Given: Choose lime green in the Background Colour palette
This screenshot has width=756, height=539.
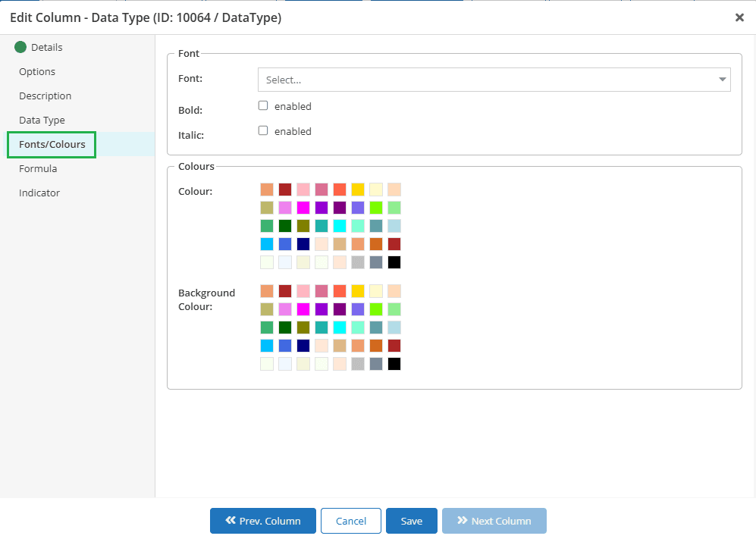Looking at the screenshot, I should point(376,309).
